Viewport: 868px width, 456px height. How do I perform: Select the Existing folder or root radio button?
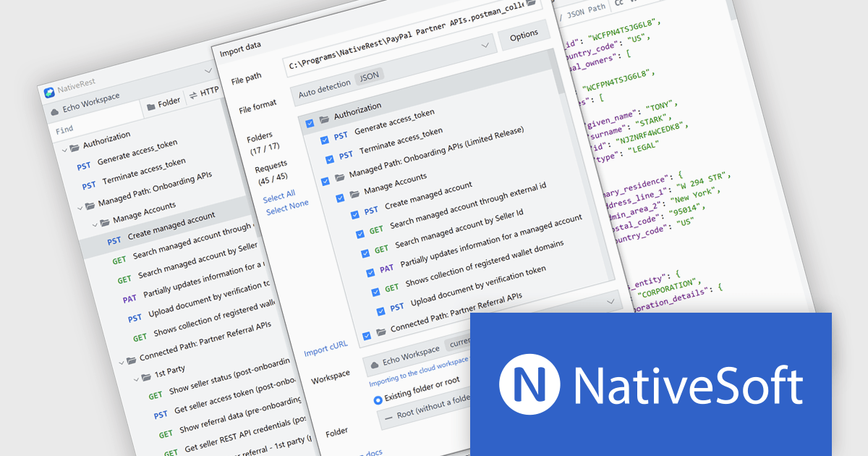click(x=378, y=400)
